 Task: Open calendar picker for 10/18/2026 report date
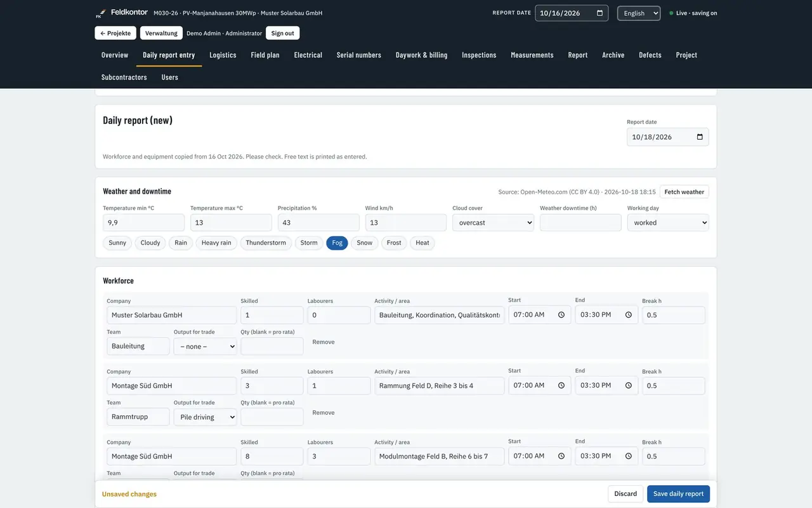(700, 137)
